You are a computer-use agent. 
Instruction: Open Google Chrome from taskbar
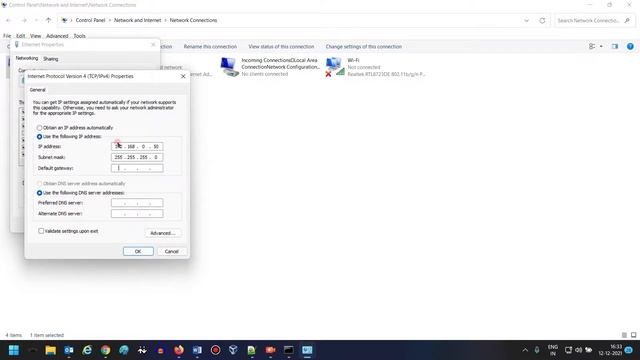point(105,350)
